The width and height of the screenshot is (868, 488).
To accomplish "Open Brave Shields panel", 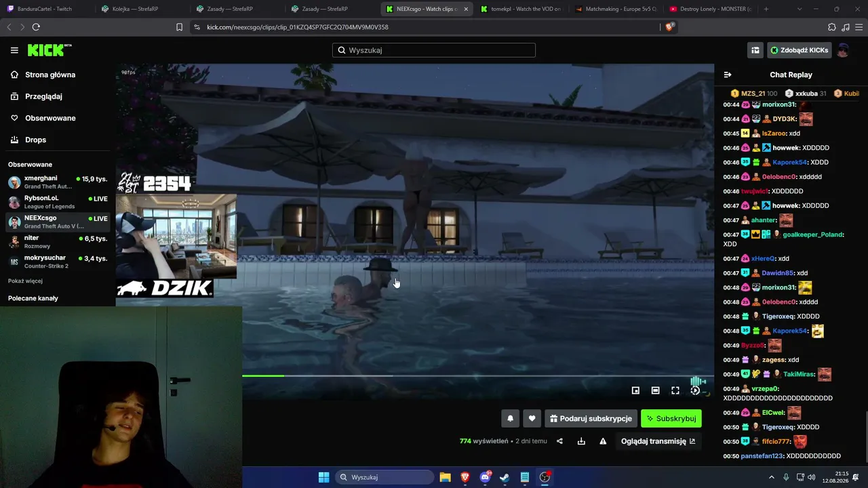I will click(x=669, y=27).
